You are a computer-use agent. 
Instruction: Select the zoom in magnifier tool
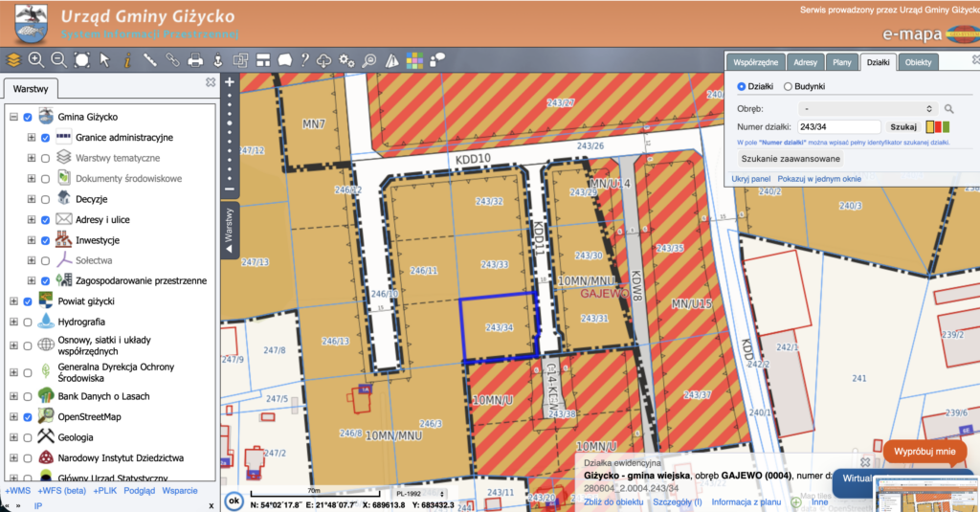(x=36, y=60)
